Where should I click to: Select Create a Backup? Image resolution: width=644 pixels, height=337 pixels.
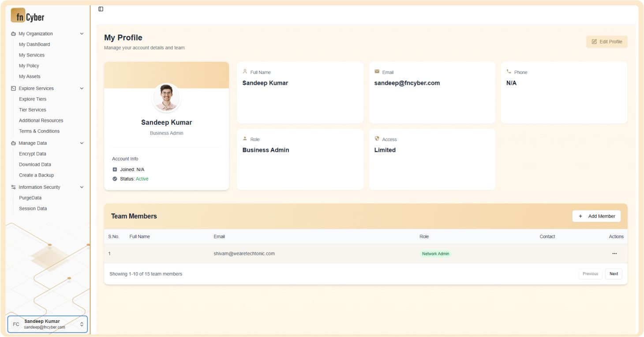pyautogui.click(x=37, y=175)
